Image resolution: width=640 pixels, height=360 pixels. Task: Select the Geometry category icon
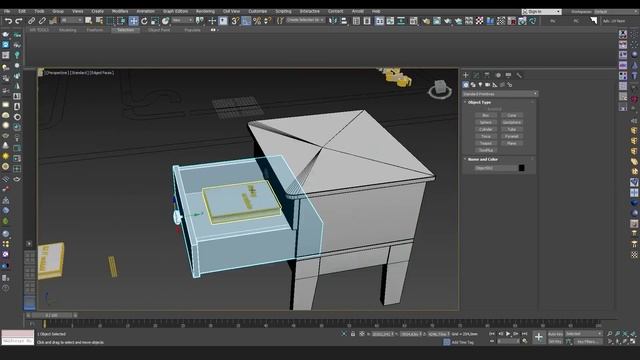click(x=466, y=85)
